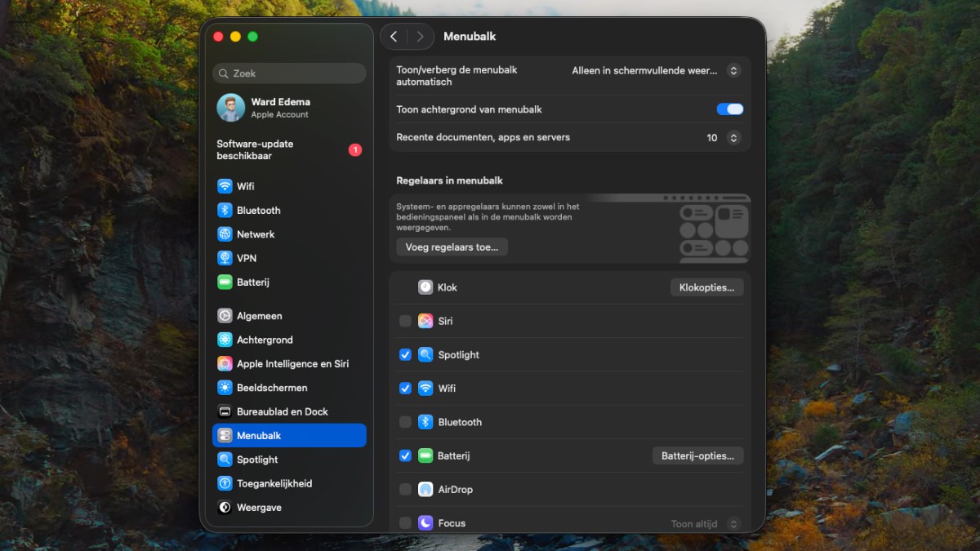The height and width of the screenshot is (551, 980).
Task: Open 'Klokopties...' button
Action: (x=706, y=287)
